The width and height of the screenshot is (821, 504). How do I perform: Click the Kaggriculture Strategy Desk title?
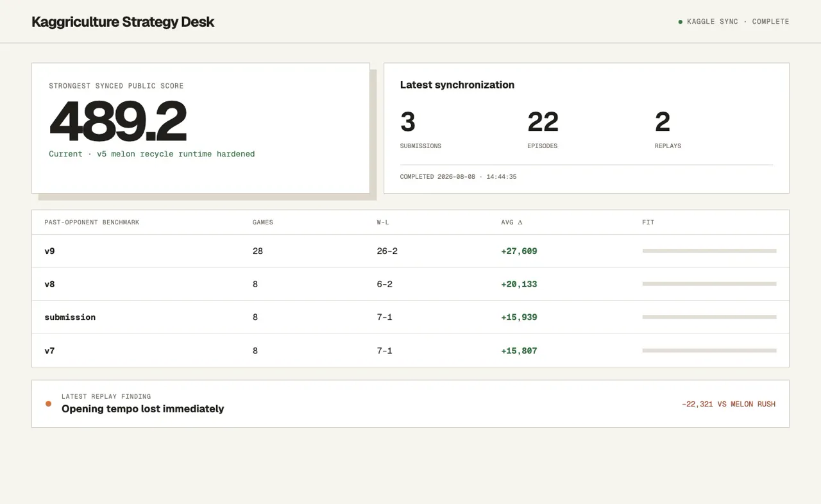point(123,22)
